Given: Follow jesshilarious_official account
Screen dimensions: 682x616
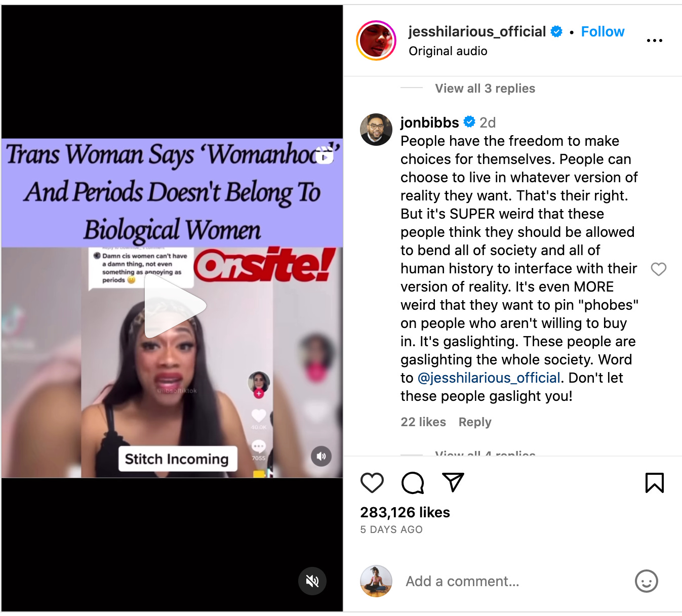Looking at the screenshot, I should [x=603, y=31].
